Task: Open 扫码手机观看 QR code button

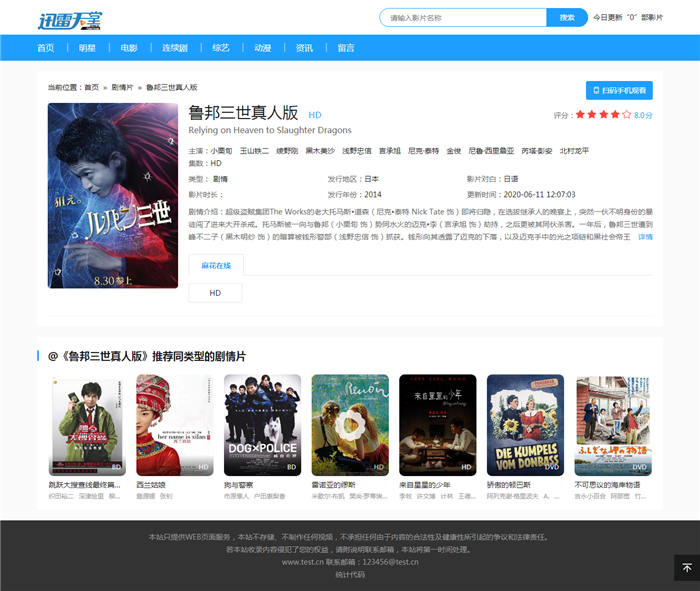Action: (x=619, y=90)
